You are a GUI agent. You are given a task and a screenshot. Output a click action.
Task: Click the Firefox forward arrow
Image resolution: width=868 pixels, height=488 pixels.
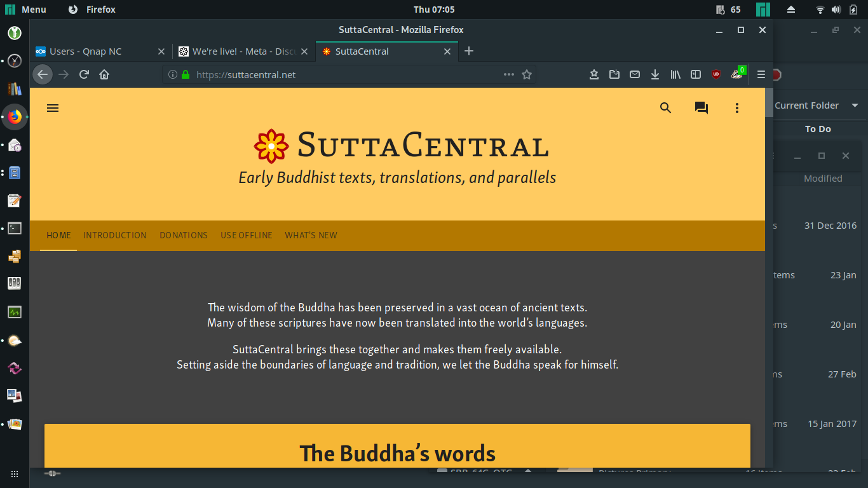[64, 74]
